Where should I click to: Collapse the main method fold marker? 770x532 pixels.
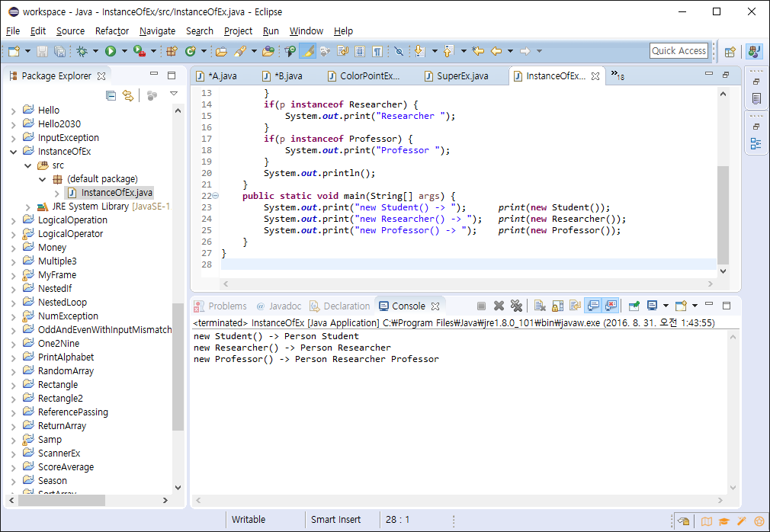216,196
